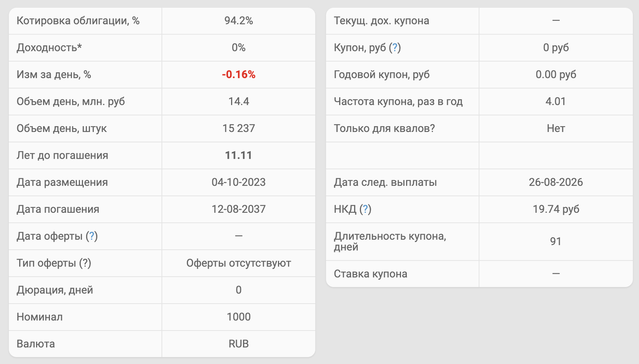Click the RUB currency value

click(x=239, y=344)
